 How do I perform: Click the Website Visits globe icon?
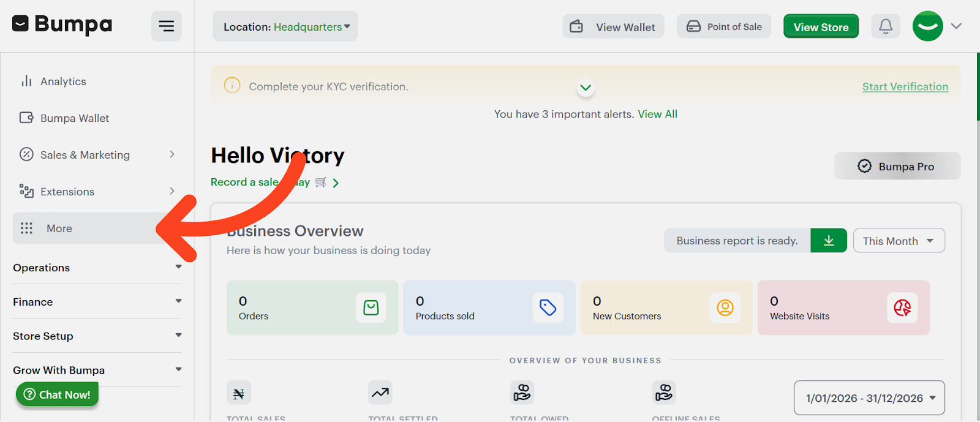[902, 307]
